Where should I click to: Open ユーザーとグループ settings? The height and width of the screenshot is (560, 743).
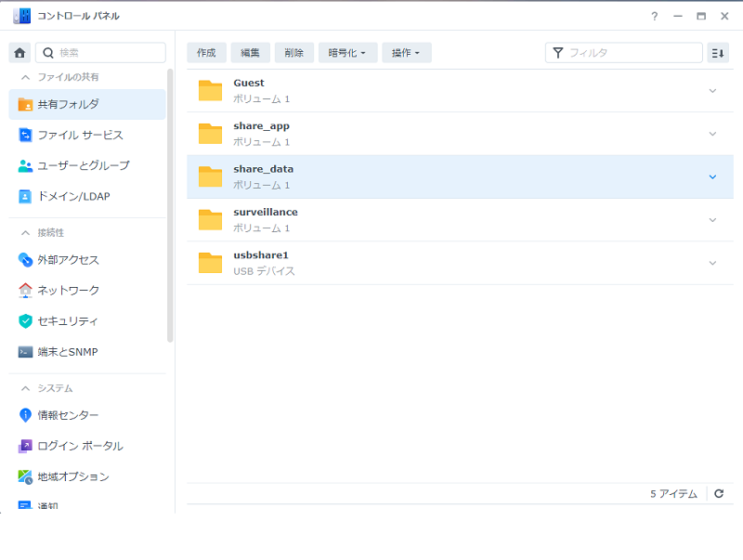(x=87, y=166)
